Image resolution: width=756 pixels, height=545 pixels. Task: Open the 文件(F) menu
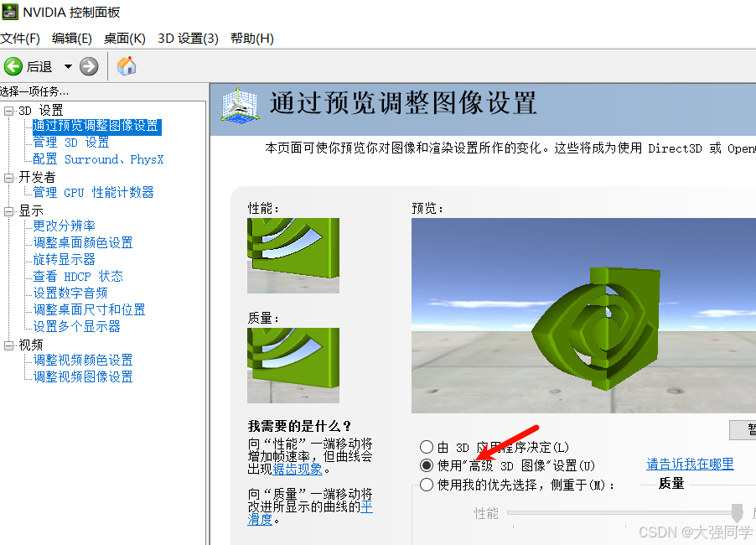point(20,38)
